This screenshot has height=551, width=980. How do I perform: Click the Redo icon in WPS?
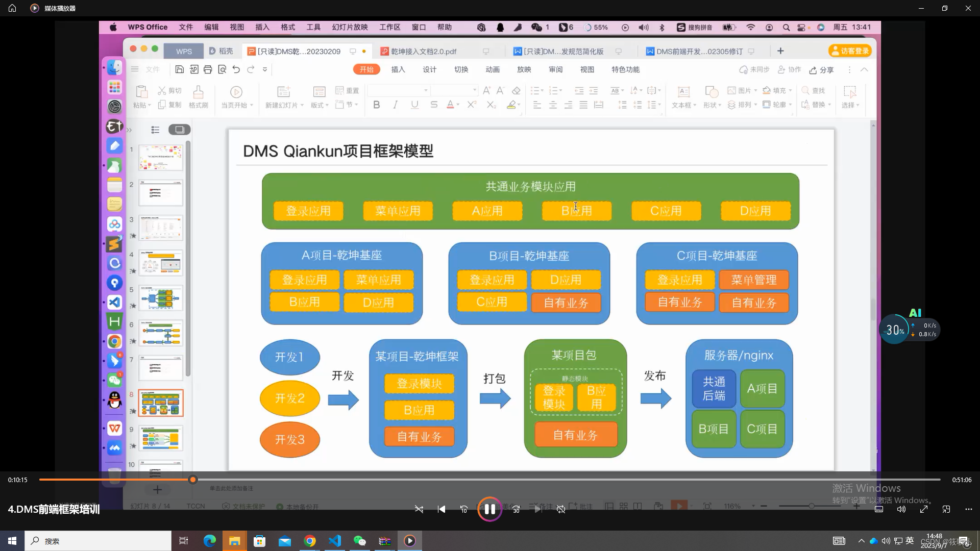pos(251,69)
